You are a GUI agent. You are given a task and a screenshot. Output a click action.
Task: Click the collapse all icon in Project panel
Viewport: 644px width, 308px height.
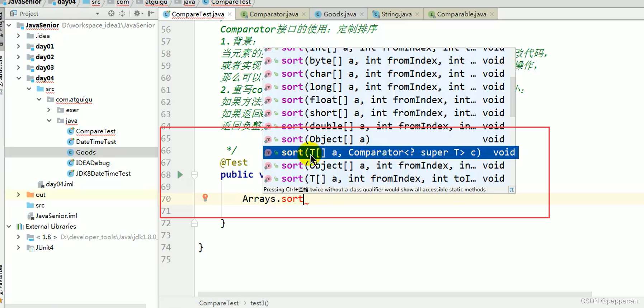tap(122, 14)
